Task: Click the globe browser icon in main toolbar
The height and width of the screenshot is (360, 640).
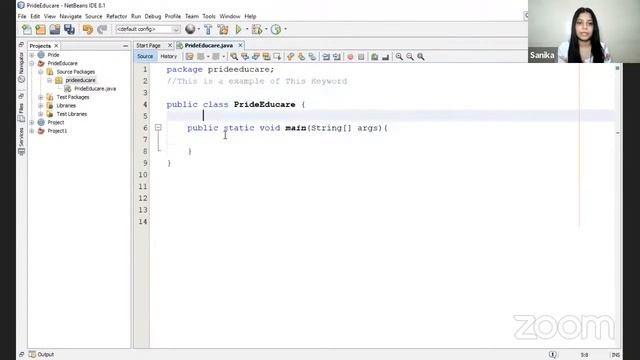Action: tap(190, 29)
